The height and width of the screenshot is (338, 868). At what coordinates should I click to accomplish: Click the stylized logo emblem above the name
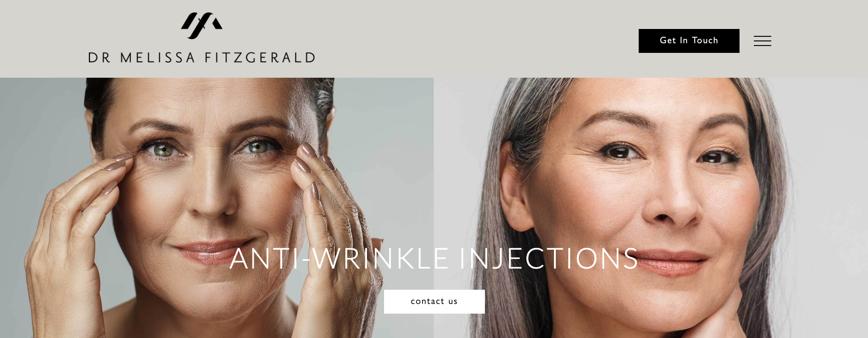tap(202, 26)
